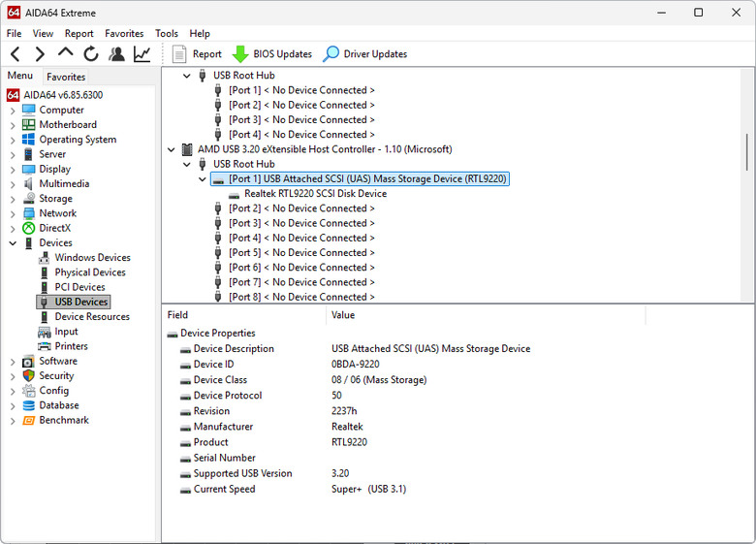756x544 pixels.
Task: Go forward with the right arrow icon
Action: click(x=40, y=54)
